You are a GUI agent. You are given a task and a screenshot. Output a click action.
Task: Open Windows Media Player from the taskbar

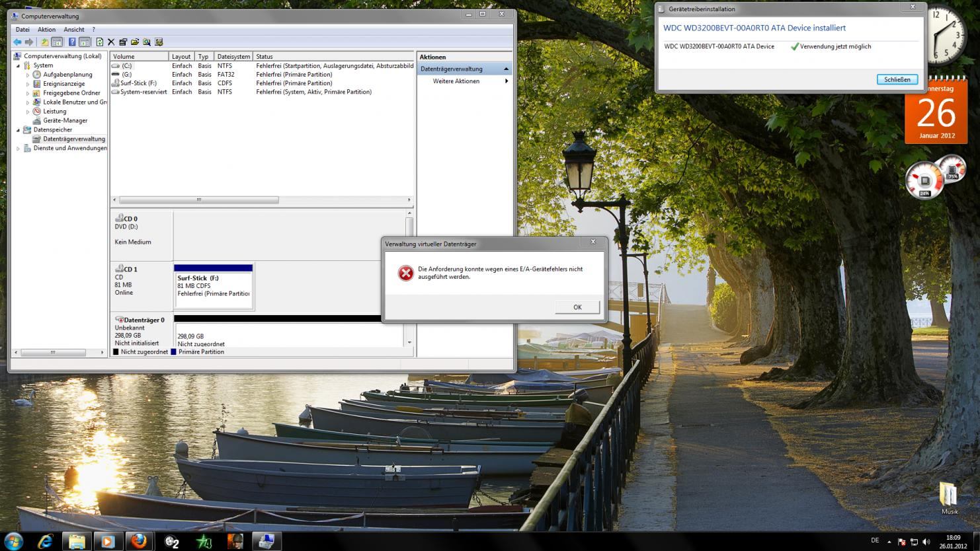click(x=108, y=541)
